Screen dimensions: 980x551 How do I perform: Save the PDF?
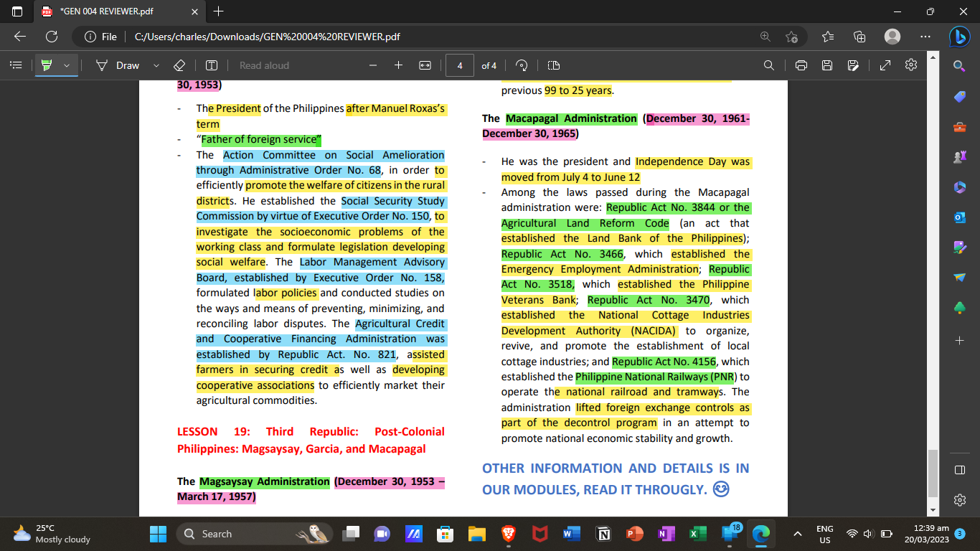pos(827,65)
